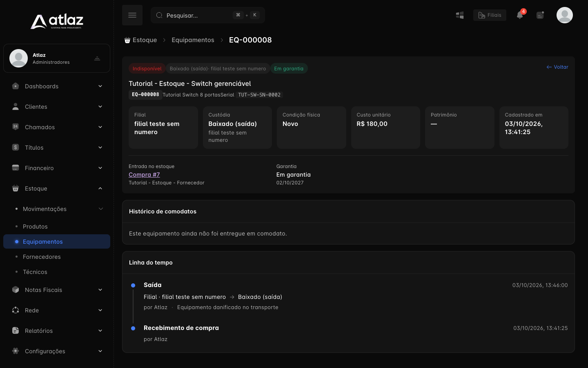Click the Estoque basket icon in sidebar
The height and width of the screenshot is (368, 588).
(x=16, y=188)
